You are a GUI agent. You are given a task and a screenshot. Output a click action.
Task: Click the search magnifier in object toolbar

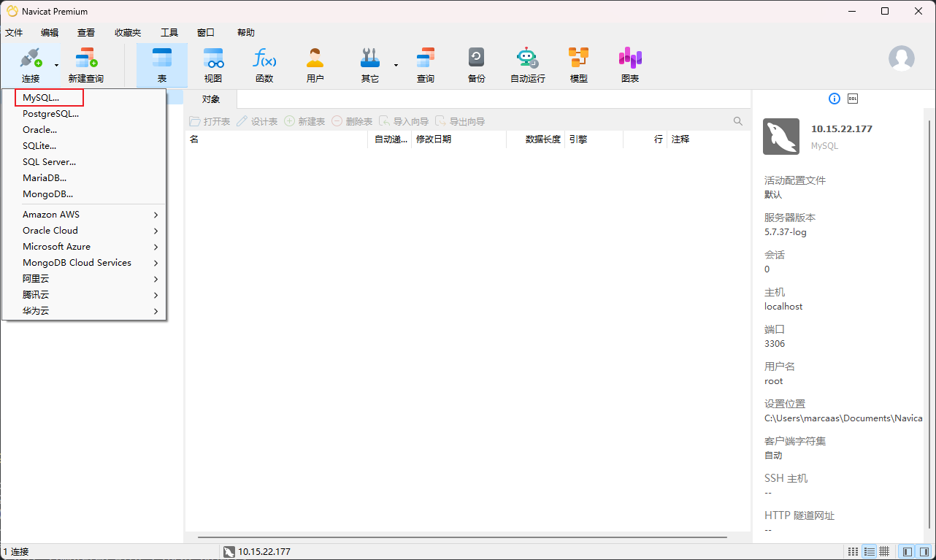pyautogui.click(x=738, y=121)
